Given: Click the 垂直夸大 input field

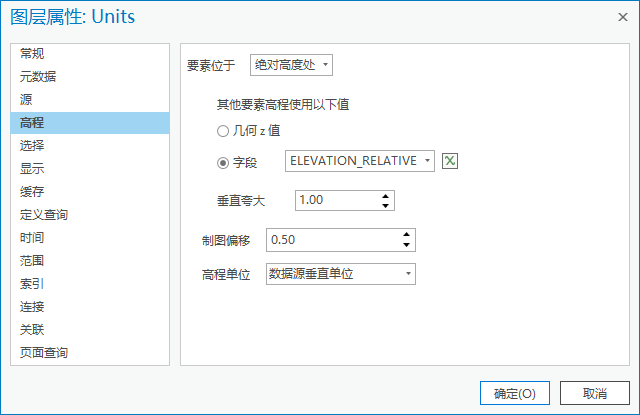Looking at the screenshot, I should [335, 200].
